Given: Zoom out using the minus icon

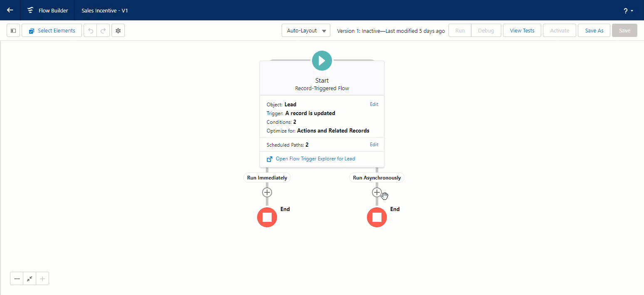Looking at the screenshot, I should coord(17,278).
